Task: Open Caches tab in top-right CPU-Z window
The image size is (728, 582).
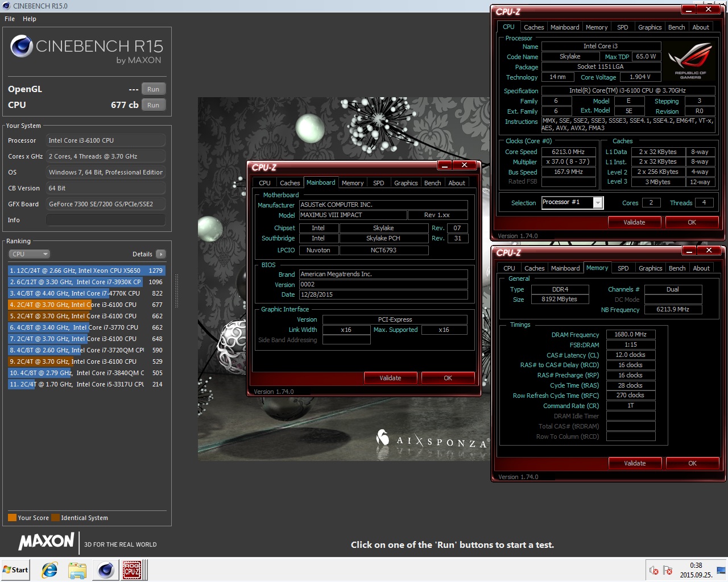Action: 534,27
